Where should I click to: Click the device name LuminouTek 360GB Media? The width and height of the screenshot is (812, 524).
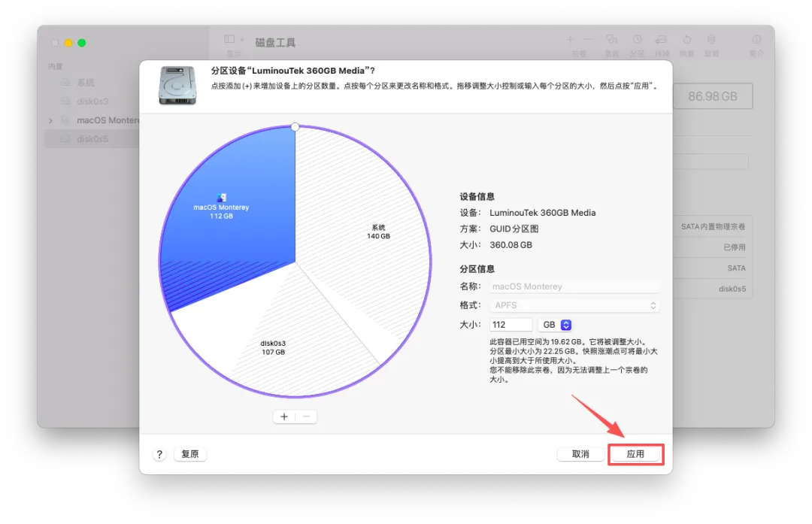click(542, 213)
